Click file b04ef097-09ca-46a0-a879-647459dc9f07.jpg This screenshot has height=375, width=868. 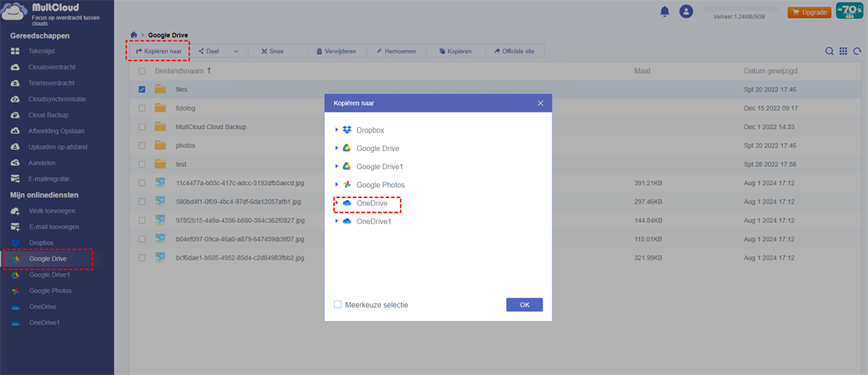(x=239, y=238)
